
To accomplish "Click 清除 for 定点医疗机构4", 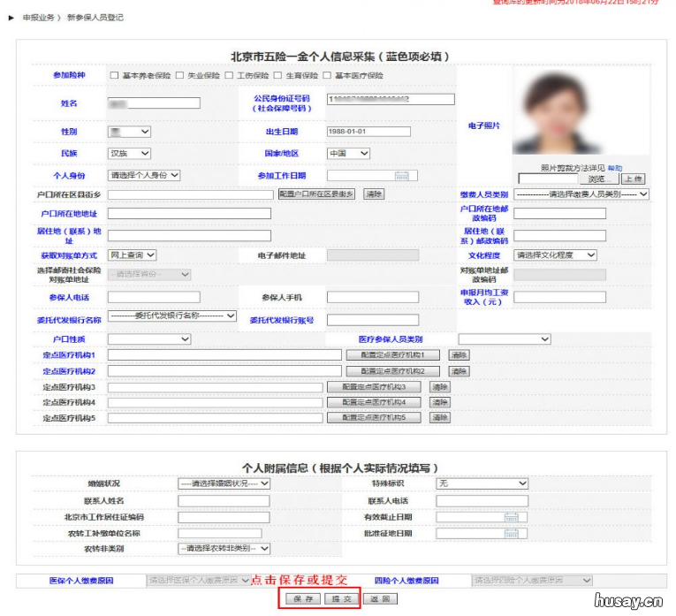I will point(440,403).
